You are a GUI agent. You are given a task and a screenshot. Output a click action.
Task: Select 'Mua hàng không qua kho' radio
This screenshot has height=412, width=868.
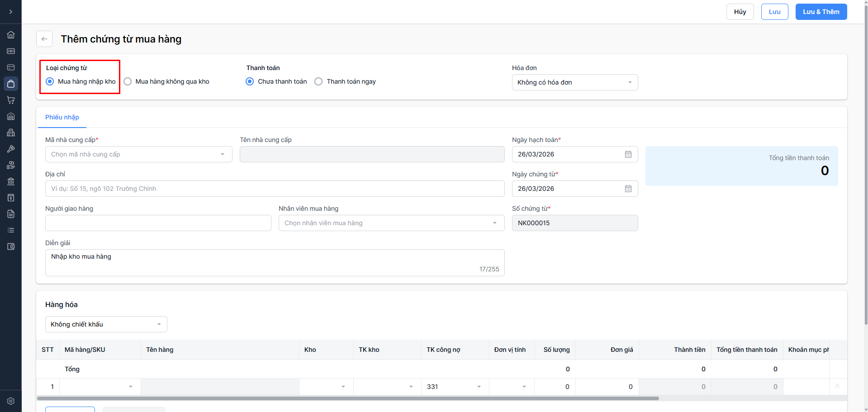[128, 81]
